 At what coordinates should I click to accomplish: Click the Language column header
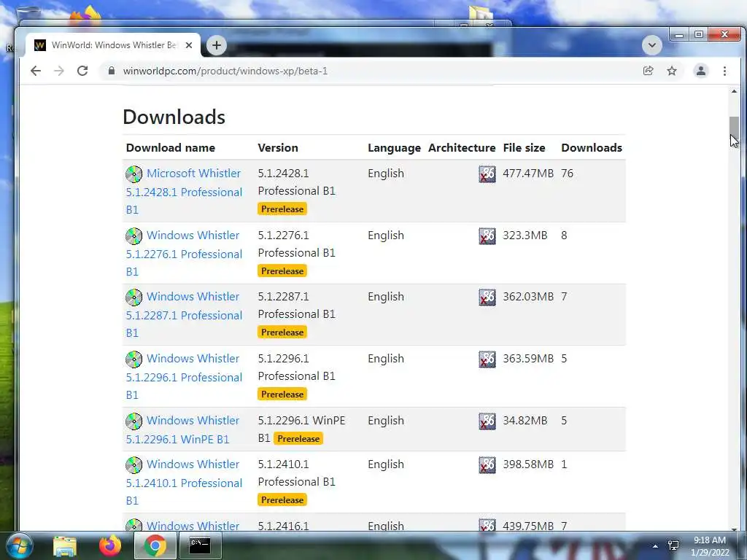(x=394, y=148)
